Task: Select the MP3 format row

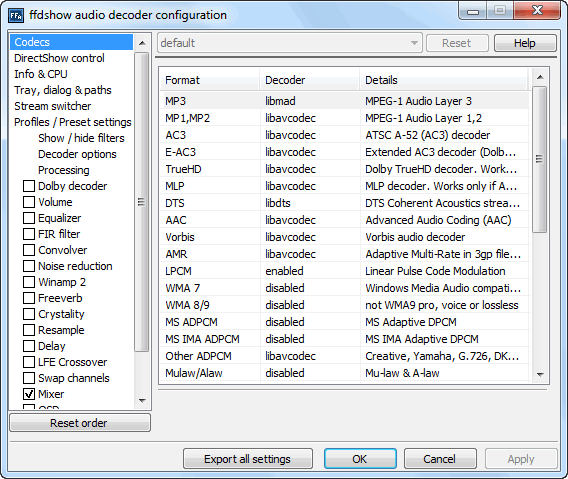Action: (x=344, y=101)
